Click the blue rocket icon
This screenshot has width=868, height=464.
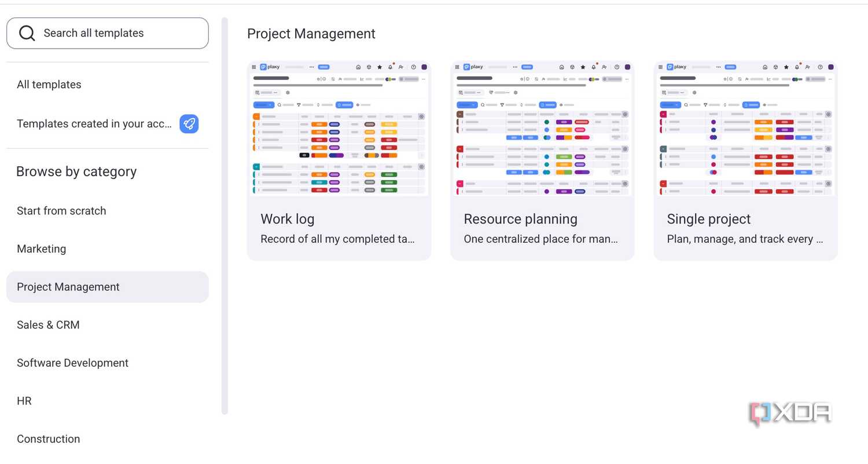(x=189, y=123)
